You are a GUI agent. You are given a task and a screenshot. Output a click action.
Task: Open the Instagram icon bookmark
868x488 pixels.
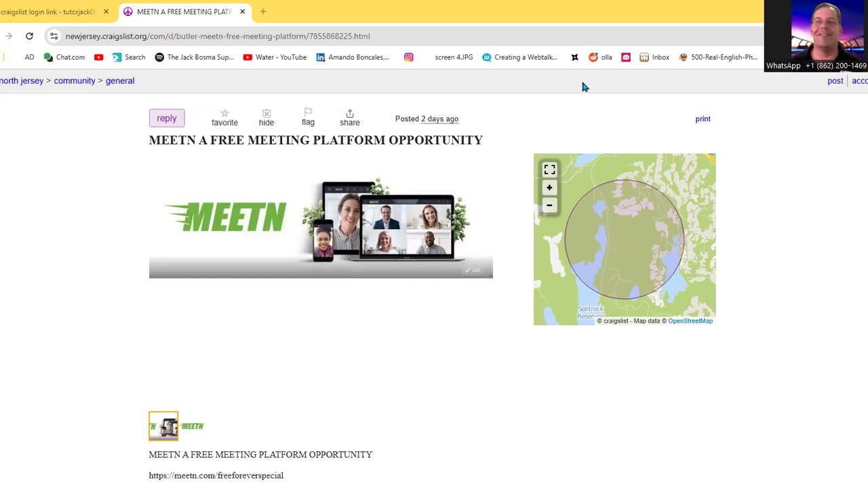408,57
